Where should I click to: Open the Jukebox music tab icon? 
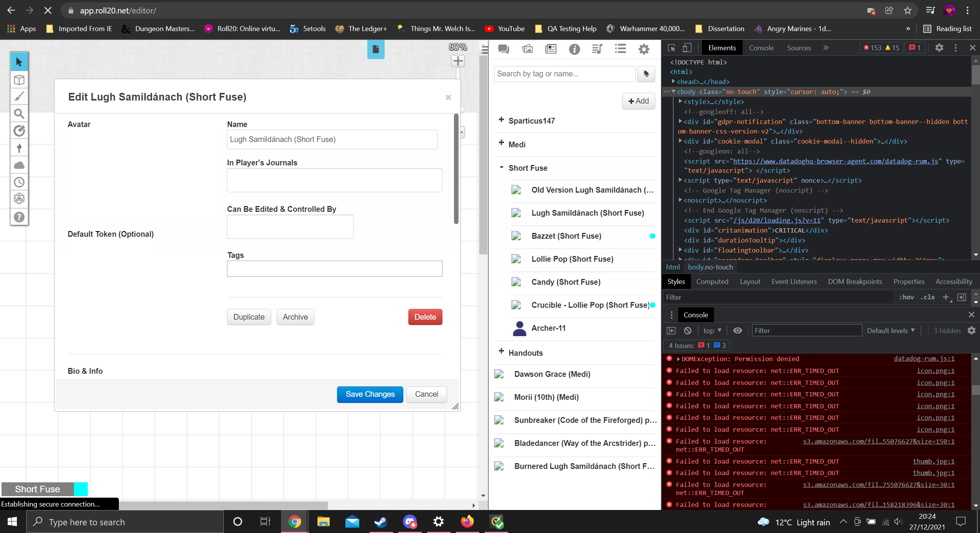point(597,49)
